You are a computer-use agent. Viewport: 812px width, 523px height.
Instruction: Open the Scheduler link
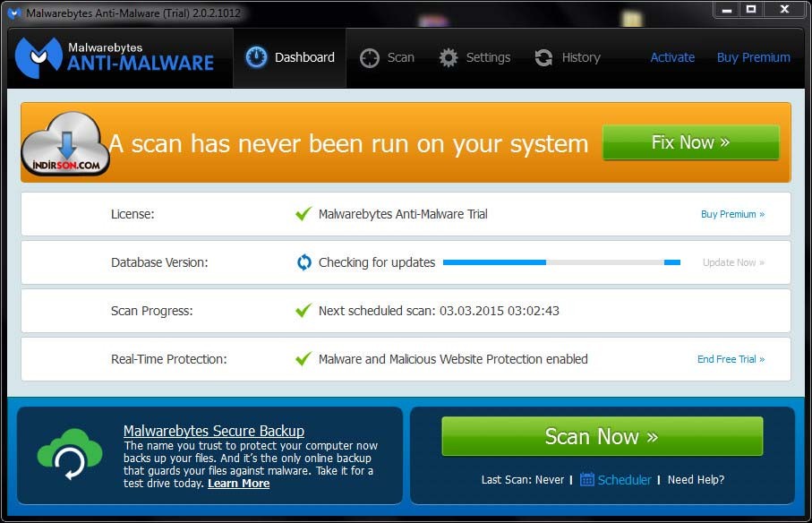(624, 480)
